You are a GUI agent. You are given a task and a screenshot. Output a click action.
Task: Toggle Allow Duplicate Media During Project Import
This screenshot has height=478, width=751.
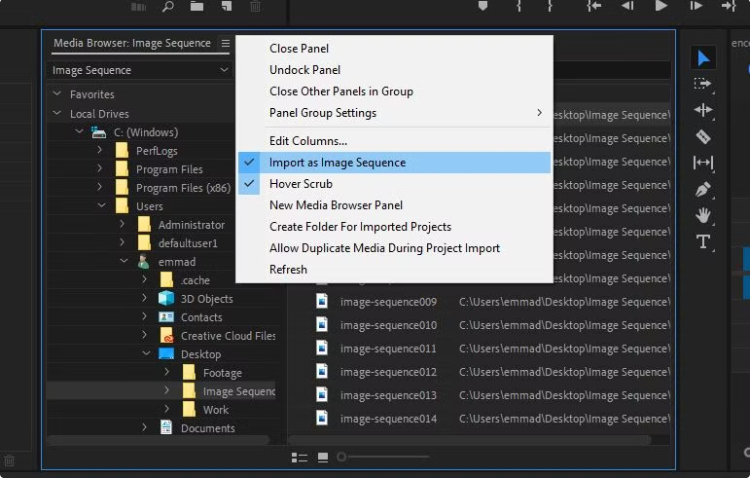[394, 248]
